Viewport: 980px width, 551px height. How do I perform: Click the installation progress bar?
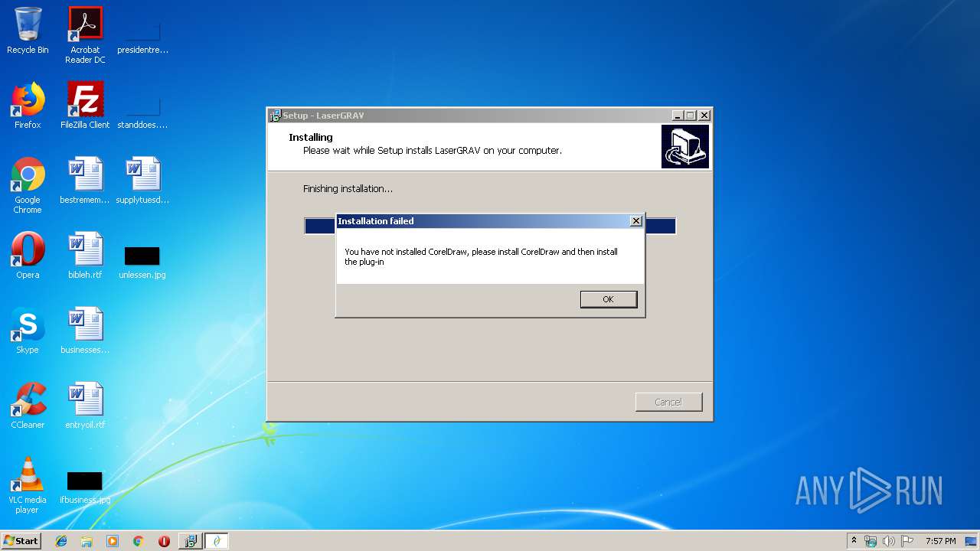point(490,226)
